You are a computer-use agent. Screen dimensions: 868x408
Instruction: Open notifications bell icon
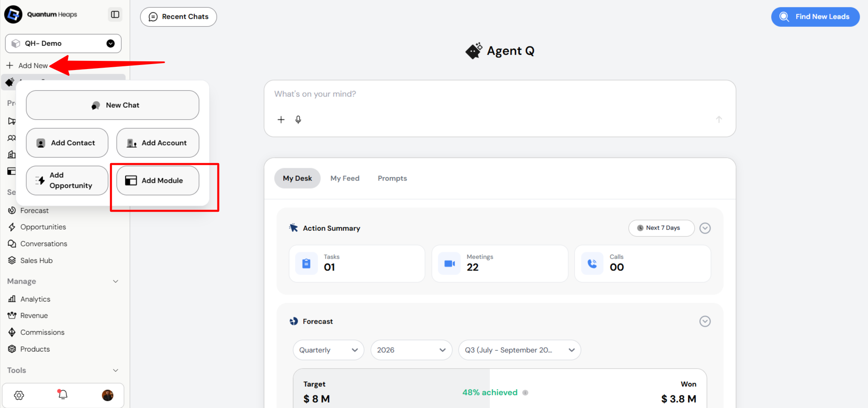pyautogui.click(x=63, y=394)
